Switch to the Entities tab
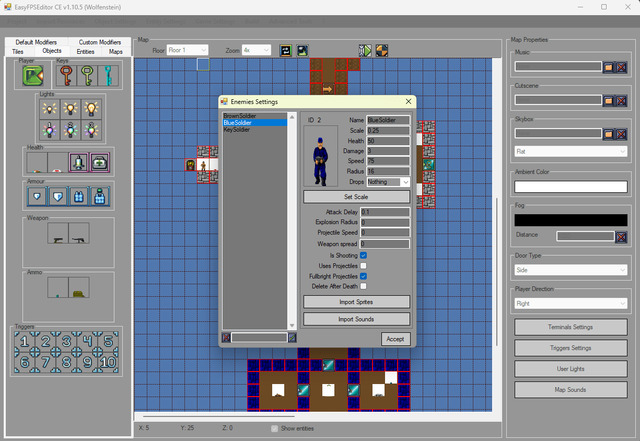Image resolution: width=640 pixels, height=441 pixels. (85, 51)
